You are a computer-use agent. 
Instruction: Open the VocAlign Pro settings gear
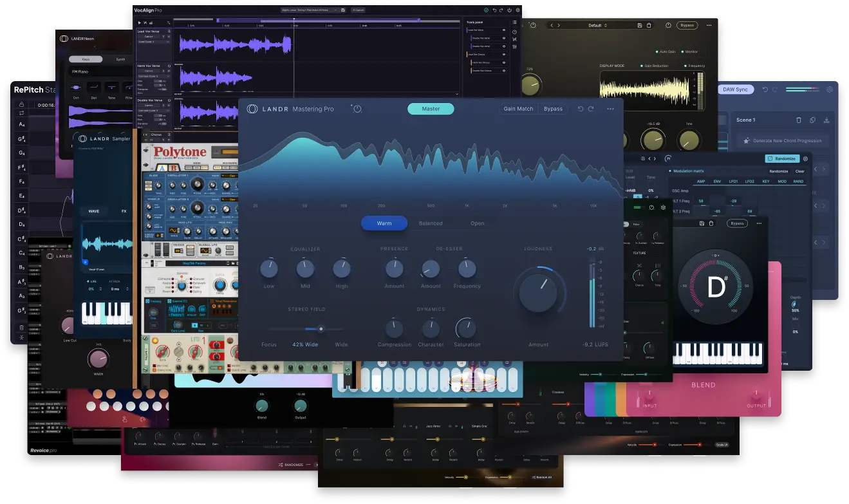point(518,10)
